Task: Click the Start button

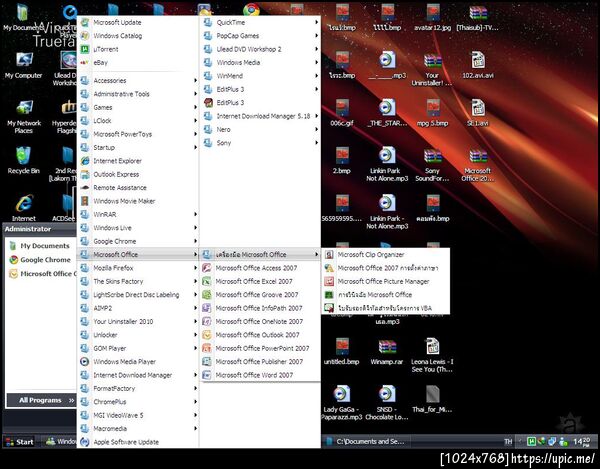Action: [20, 442]
